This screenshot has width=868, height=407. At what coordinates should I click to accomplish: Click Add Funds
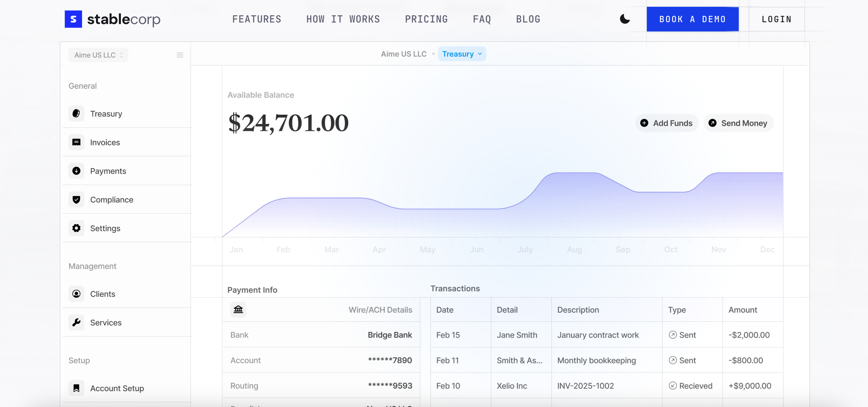pos(666,123)
